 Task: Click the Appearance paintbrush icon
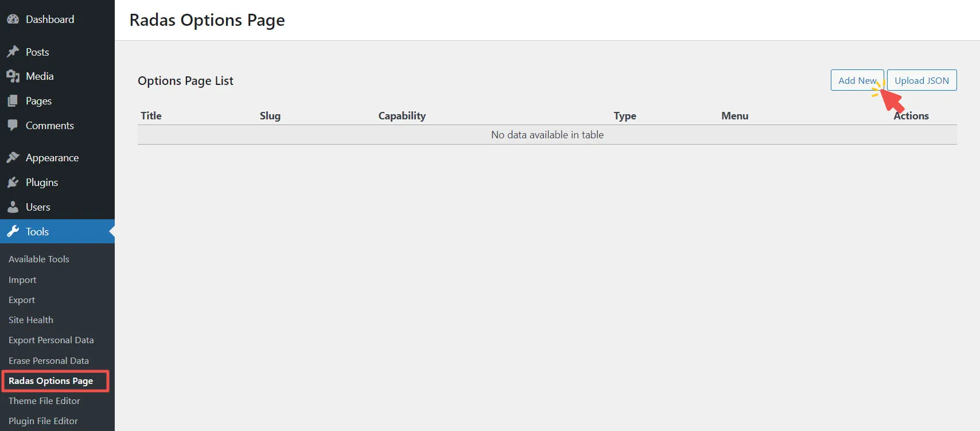point(13,158)
